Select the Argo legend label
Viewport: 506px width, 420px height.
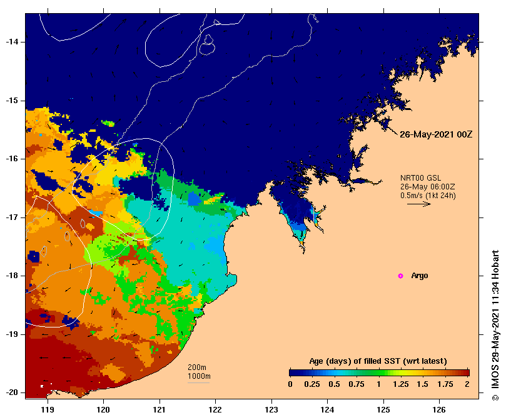(x=420, y=276)
